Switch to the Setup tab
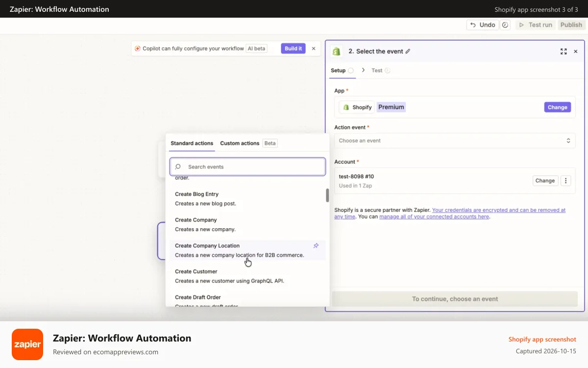Image resolution: width=588 pixels, height=368 pixels. (x=342, y=70)
